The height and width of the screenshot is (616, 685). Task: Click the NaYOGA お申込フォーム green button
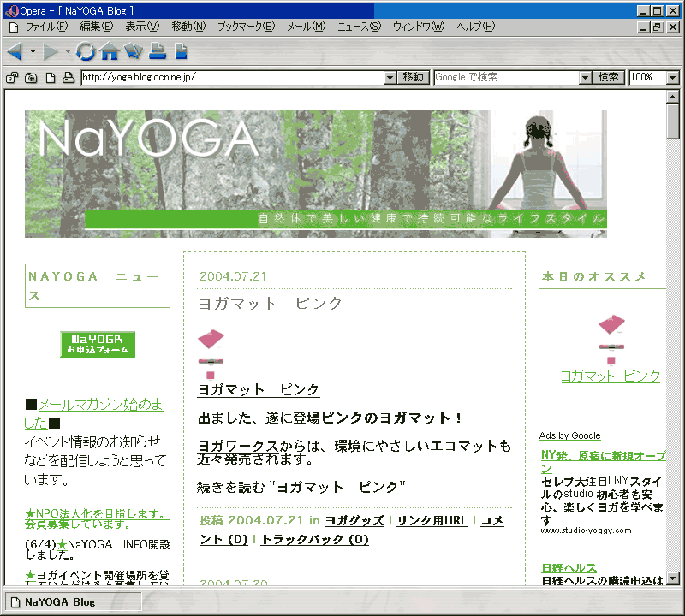point(98,345)
